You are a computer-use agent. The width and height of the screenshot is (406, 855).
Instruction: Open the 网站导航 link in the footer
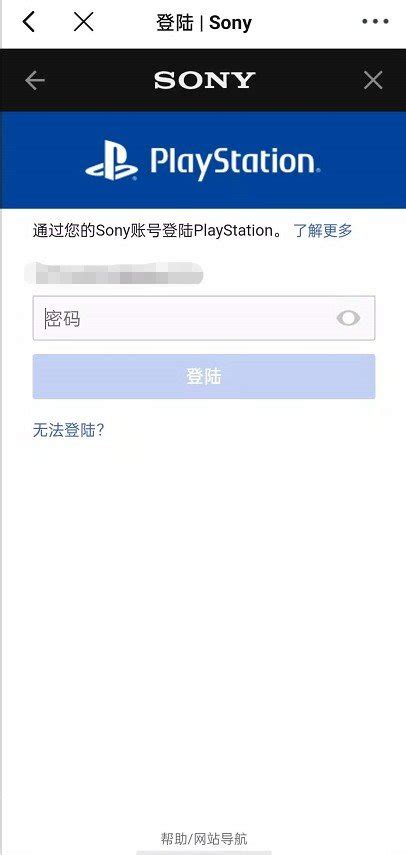point(219,838)
